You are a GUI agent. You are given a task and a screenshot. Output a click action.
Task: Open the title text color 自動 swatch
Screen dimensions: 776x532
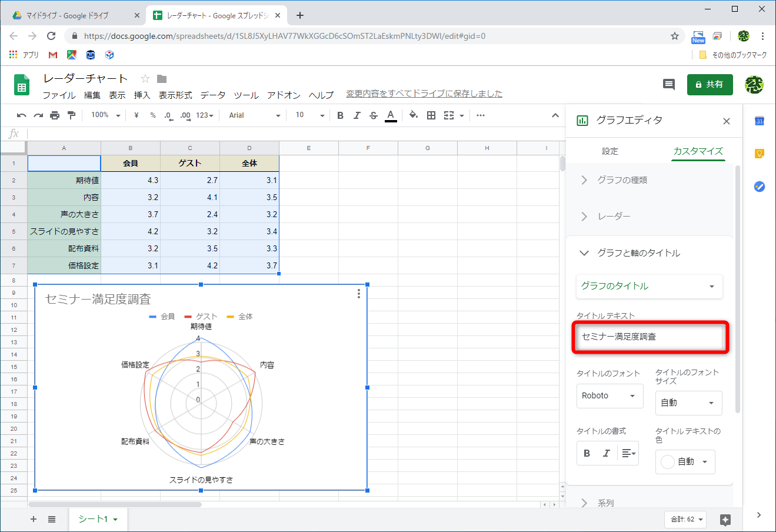click(x=685, y=462)
